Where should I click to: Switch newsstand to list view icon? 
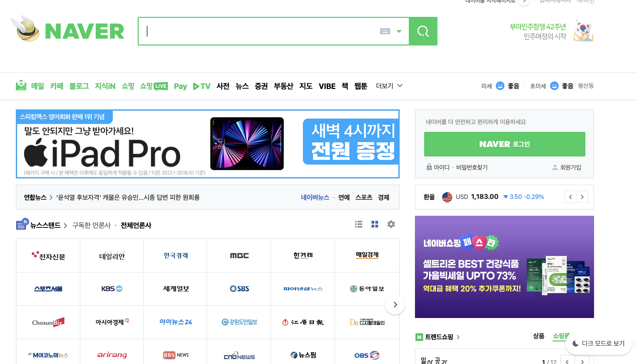coord(358,224)
